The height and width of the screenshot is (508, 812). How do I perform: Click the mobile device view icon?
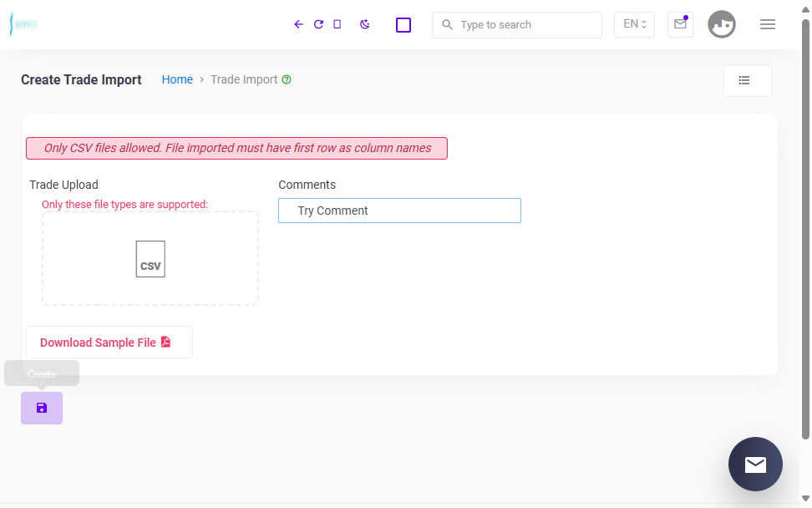tap(337, 24)
